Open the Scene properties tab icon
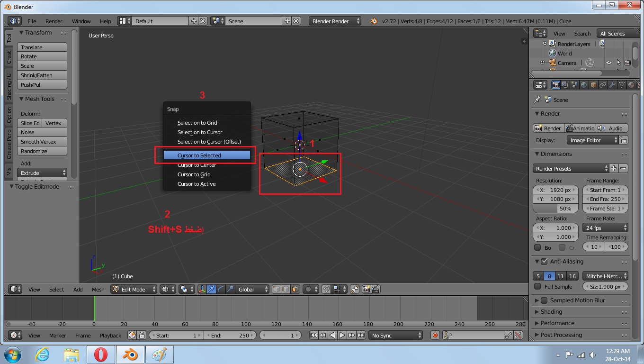This screenshot has height=364, width=644. point(574,85)
